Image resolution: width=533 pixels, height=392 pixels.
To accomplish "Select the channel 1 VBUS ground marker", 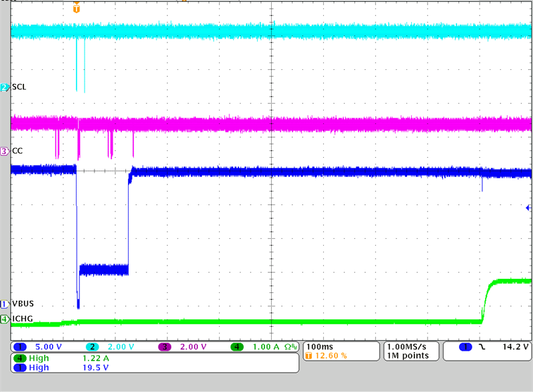I will 5,304.
